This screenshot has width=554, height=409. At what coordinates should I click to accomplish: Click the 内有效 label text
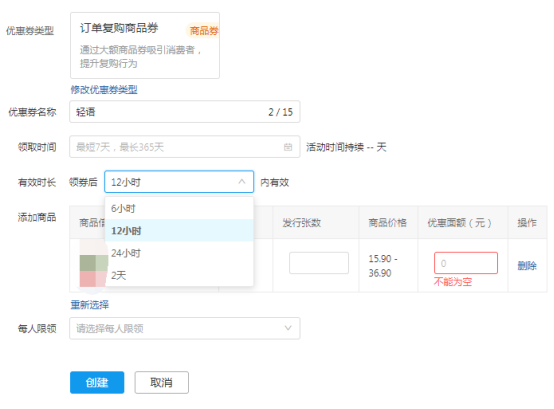click(275, 182)
